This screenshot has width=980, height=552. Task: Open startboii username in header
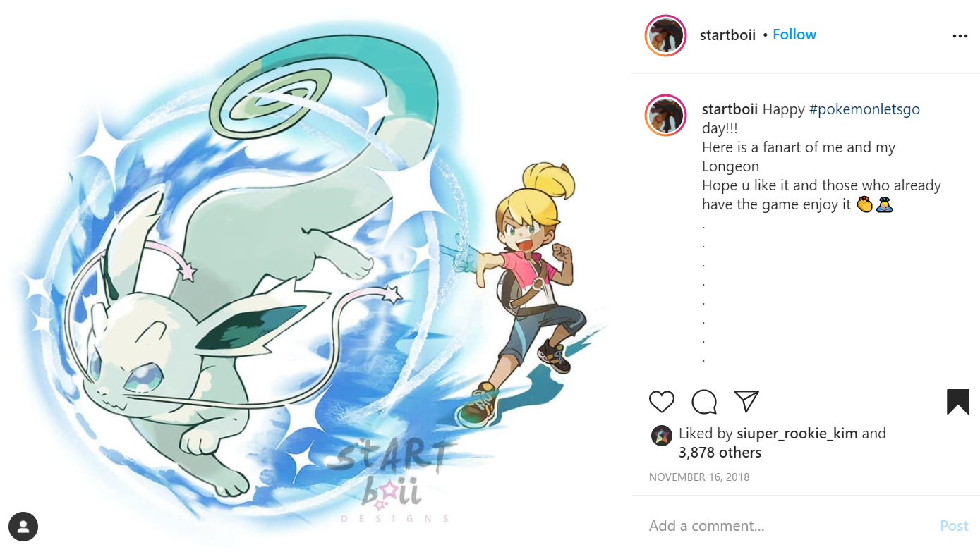tap(727, 35)
